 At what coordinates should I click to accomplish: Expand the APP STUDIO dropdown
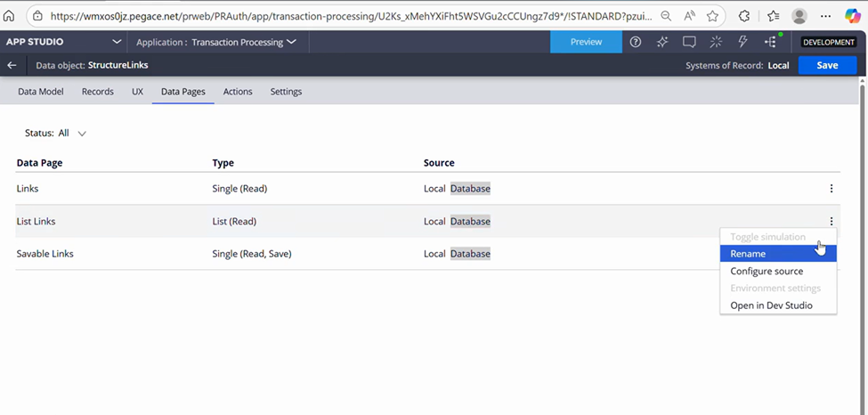pos(117,42)
